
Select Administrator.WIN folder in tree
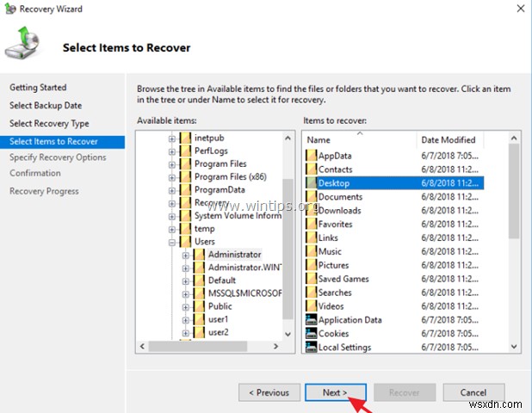click(244, 268)
